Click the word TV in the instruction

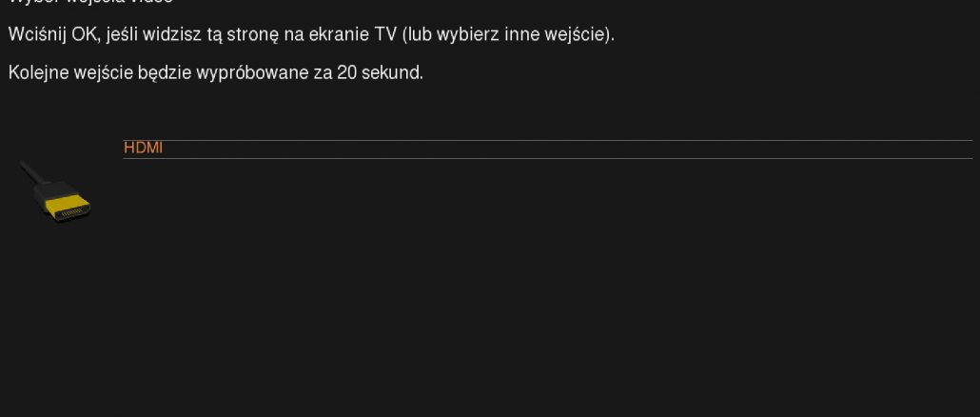384,35
